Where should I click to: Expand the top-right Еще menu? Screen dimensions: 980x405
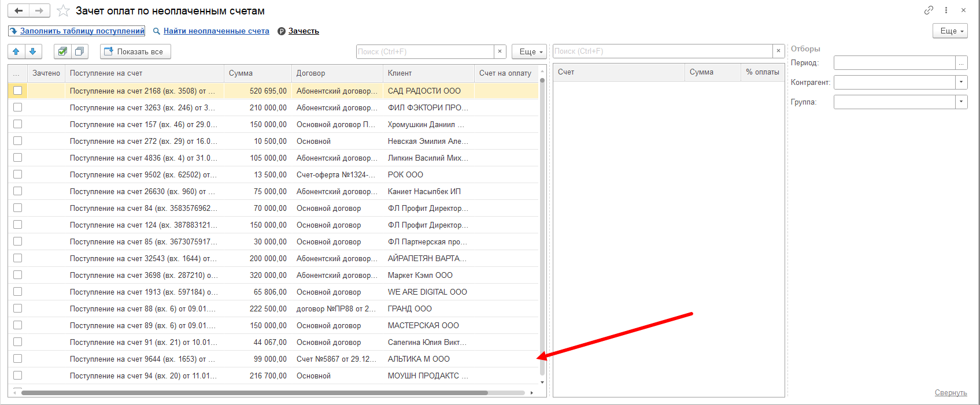pyautogui.click(x=950, y=31)
